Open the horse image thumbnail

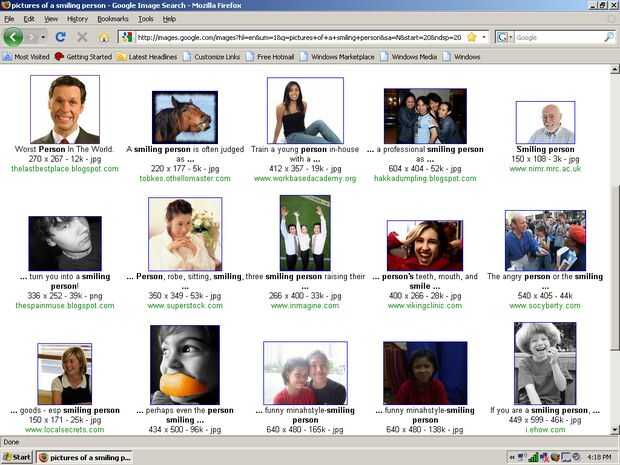[185, 117]
